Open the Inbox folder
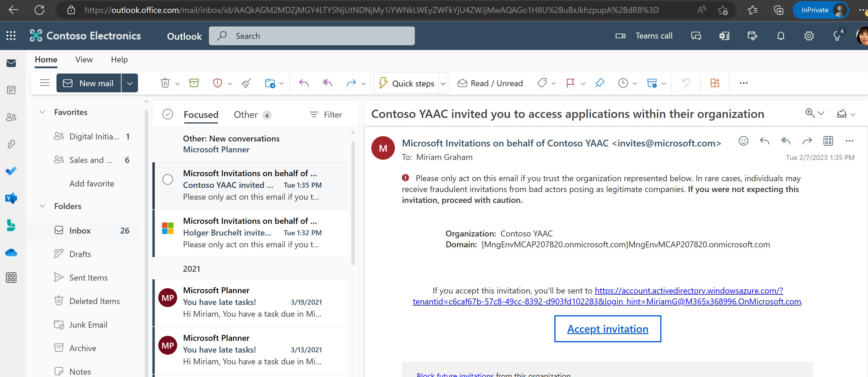This screenshot has width=868, height=377. (x=84, y=231)
